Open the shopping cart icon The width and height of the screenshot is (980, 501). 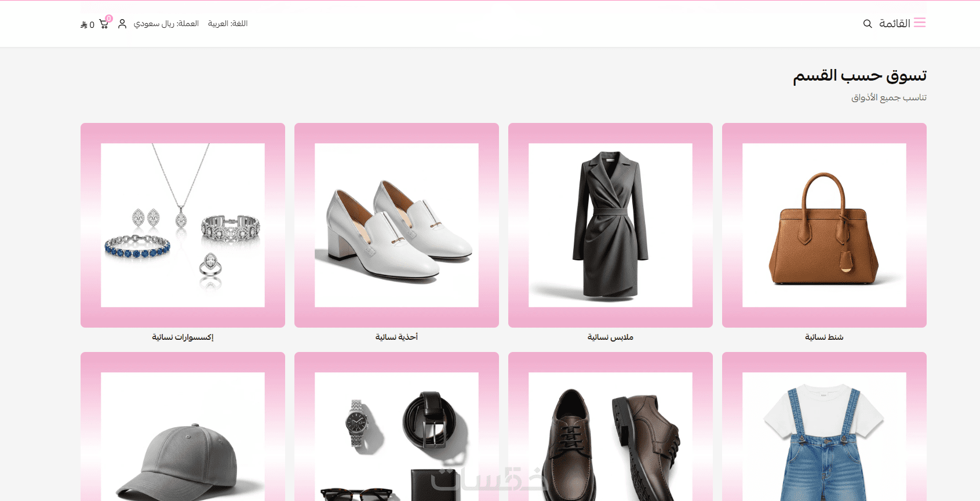104,24
